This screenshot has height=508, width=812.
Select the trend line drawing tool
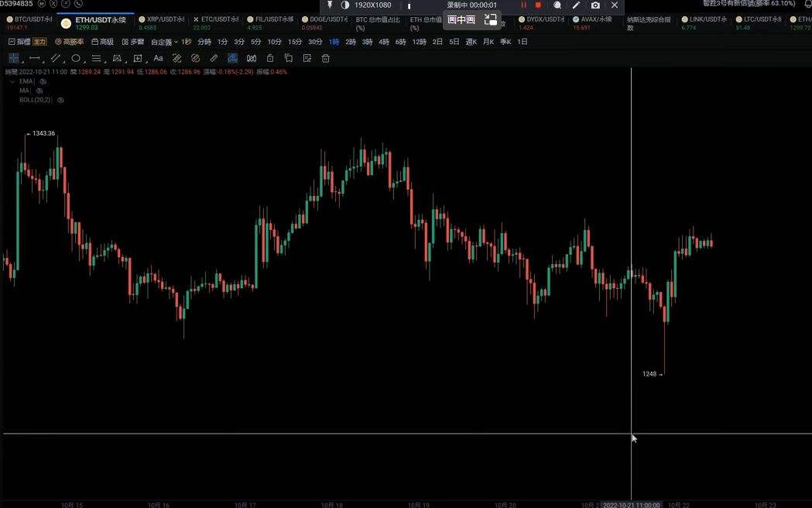pyautogui.click(x=56, y=58)
